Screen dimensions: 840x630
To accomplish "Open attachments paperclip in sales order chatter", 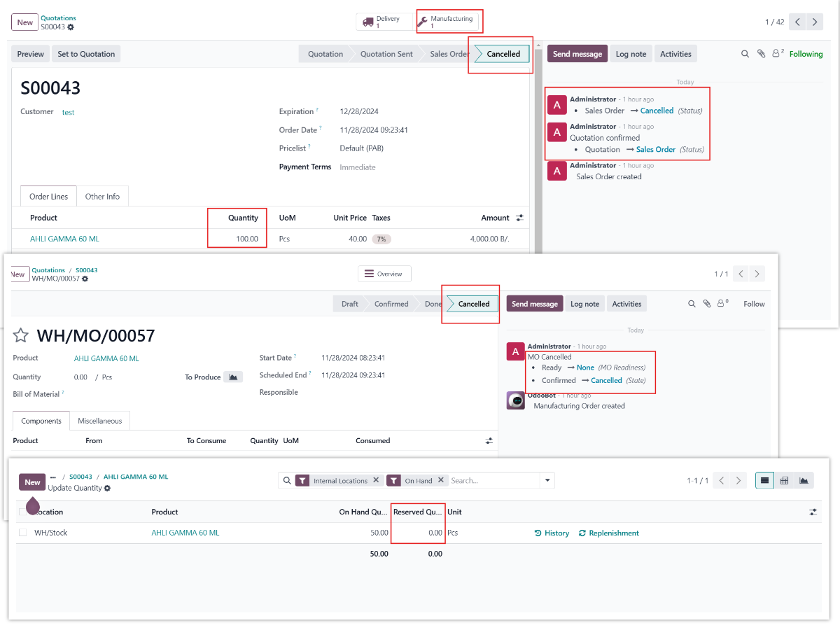I will pyautogui.click(x=761, y=54).
